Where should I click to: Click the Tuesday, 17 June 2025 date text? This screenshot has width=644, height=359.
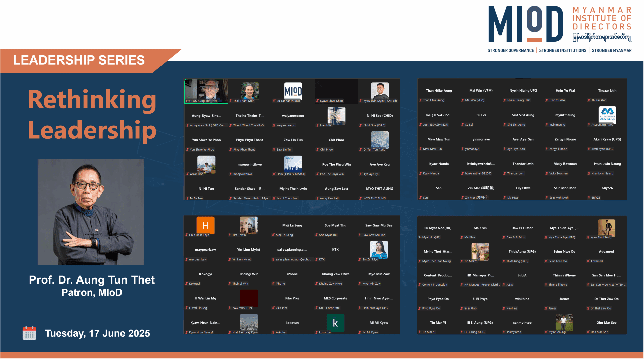tap(97, 333)
